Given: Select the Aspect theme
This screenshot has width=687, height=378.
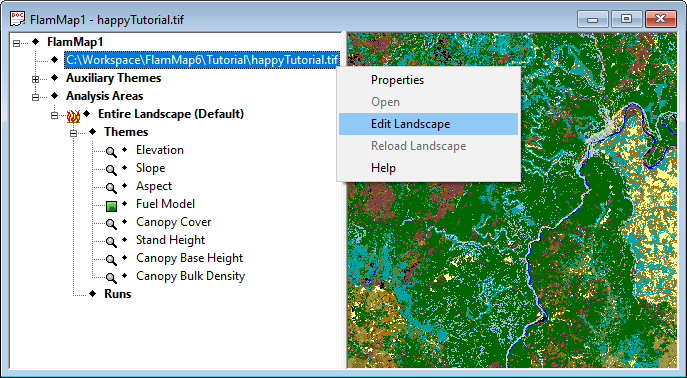Looking at the screenshot, I should 154,186.
